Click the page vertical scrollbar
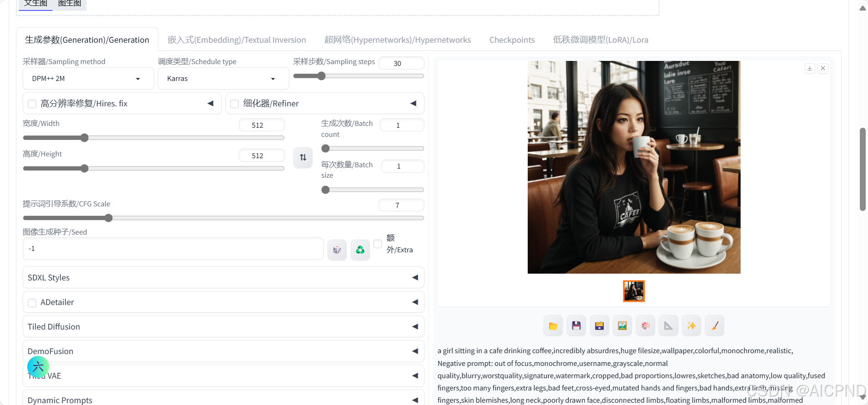 point(863,170)
